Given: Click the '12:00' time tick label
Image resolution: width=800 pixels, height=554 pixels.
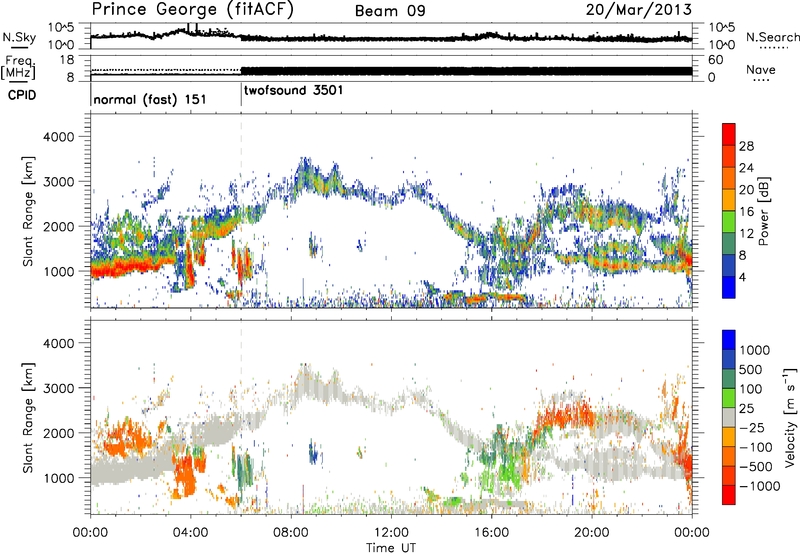Looking at the screenshot, I should click(x=391, y=533).
